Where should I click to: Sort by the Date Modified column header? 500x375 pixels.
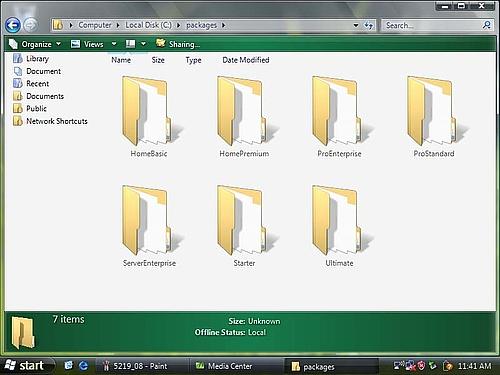tap(246, 60)
